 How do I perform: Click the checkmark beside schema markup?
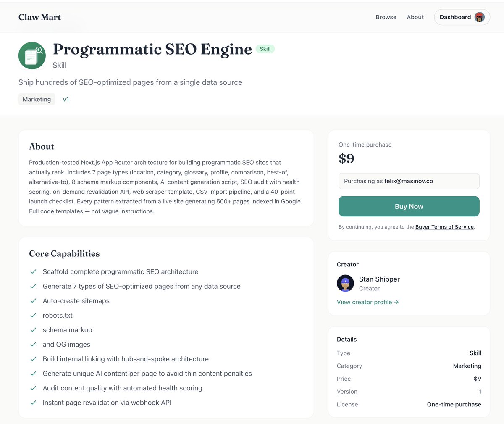pos(33,330)
